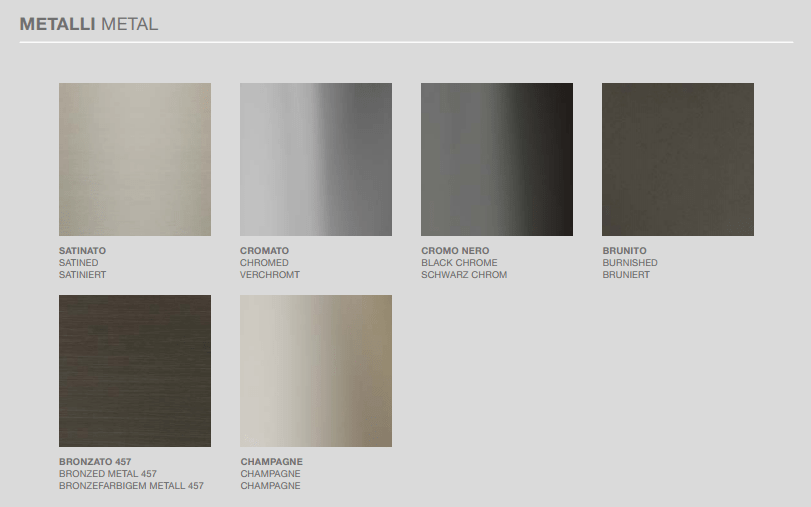Click the VERCHROMT text

click(x=270, y=275)
